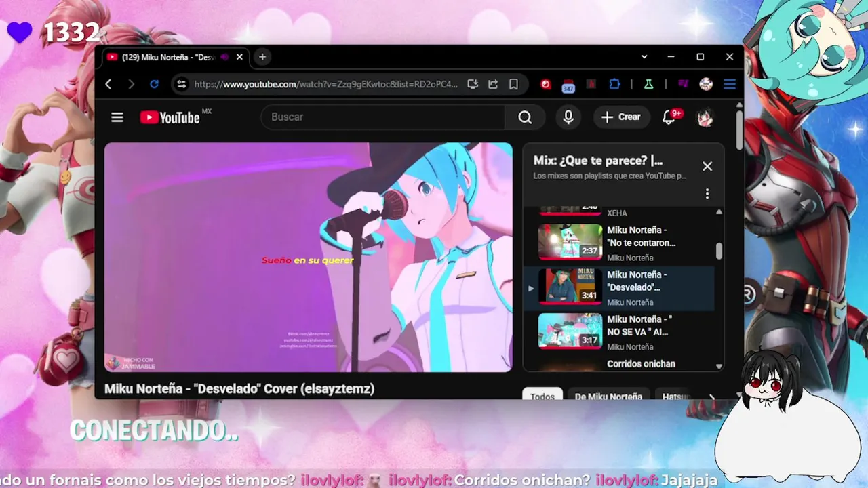Click the magnifying glass search button
Image resolution: width=868 pixels, height=488 pixels.
[x=525, y=117]
